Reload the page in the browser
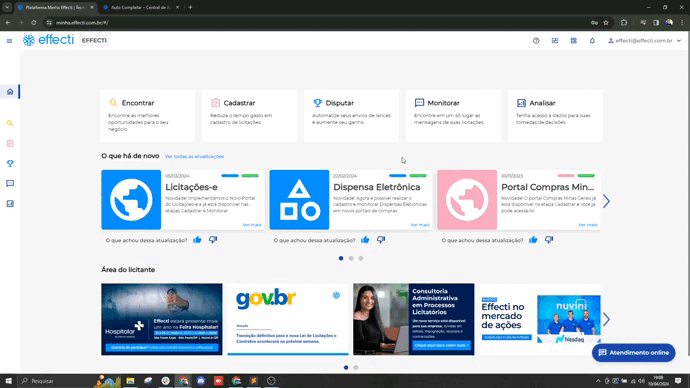690x388 pixels. (x=33, y=22)
